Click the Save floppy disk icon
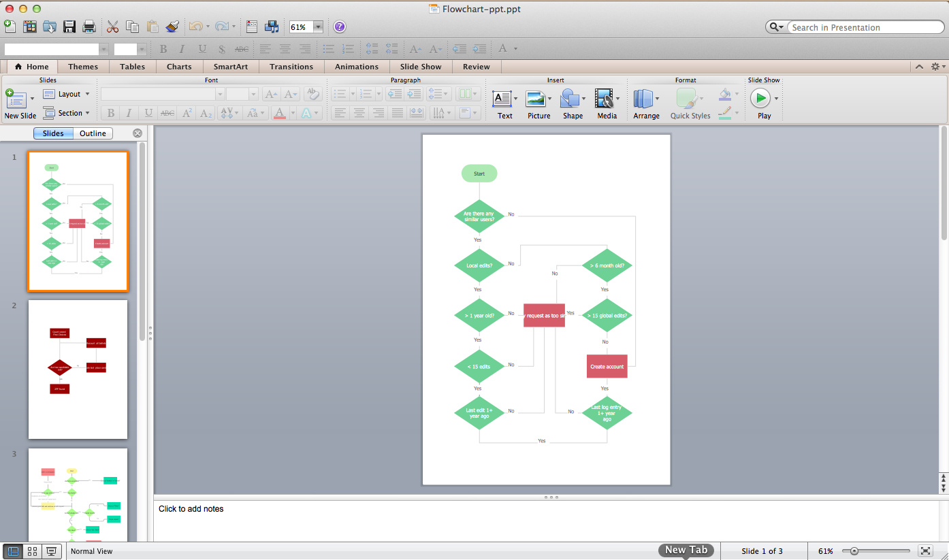This screenshot has height=560, width=949. click(x=69, y=27)
